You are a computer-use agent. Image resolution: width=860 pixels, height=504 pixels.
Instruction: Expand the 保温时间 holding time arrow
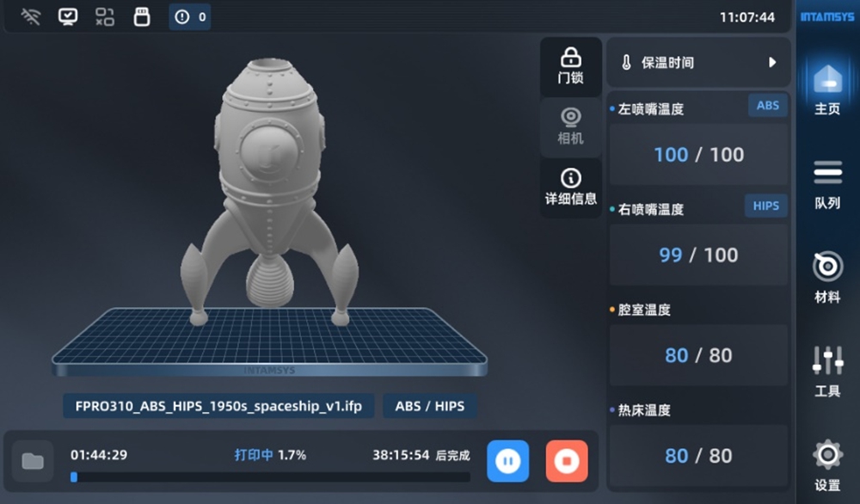tap(772, 63)
